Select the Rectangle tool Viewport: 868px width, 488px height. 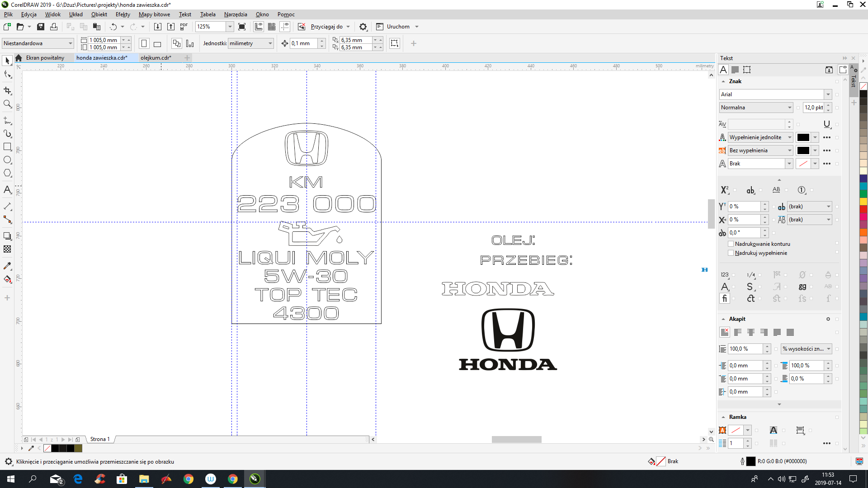click(7, 147)
